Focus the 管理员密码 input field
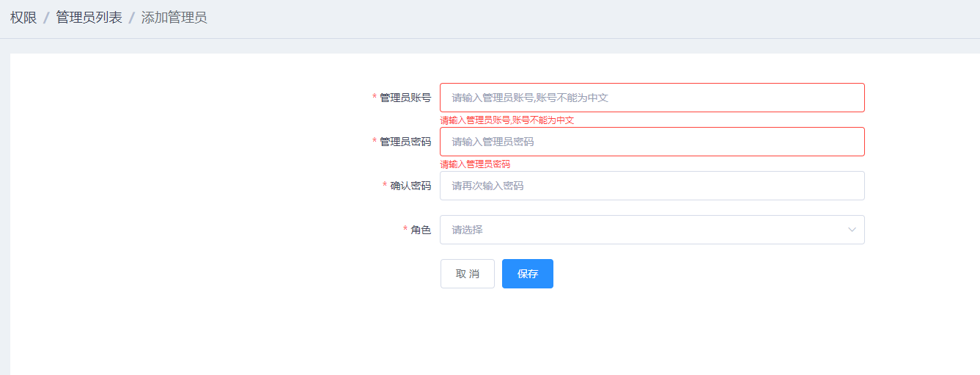Viewport: 980px width, 375px height. coord(652,142)
